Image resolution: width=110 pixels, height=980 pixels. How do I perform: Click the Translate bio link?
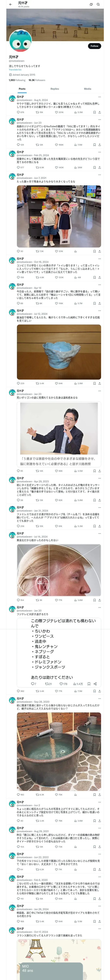[15, 70]
